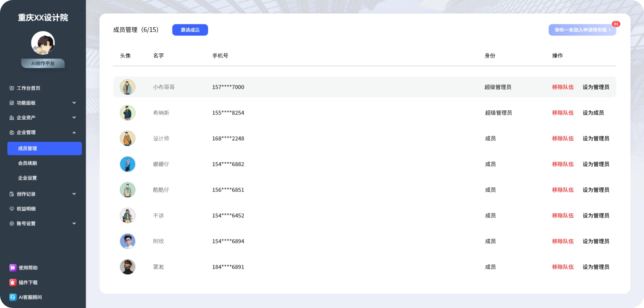Expand the 功能面板 chevron
The width and height of the screenshot is (644, 308).
tap(74, 103)
